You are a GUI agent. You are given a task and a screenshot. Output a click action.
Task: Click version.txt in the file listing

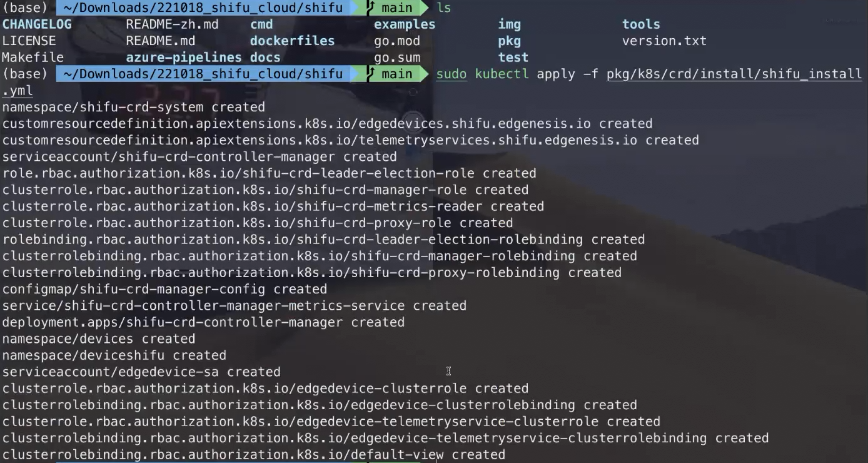[664, 41]
